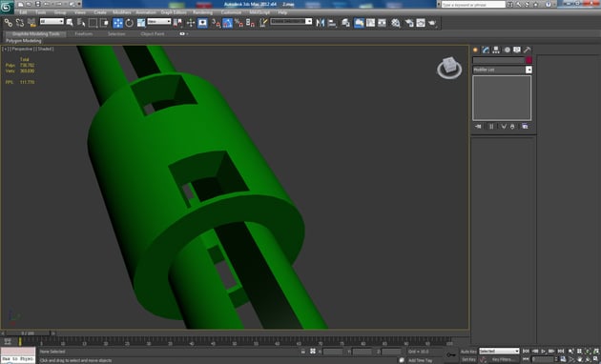The width and height of the screenshot is (601, 364).
Task: Select the Bind to Space Warp tool
Action: point(31,23)
